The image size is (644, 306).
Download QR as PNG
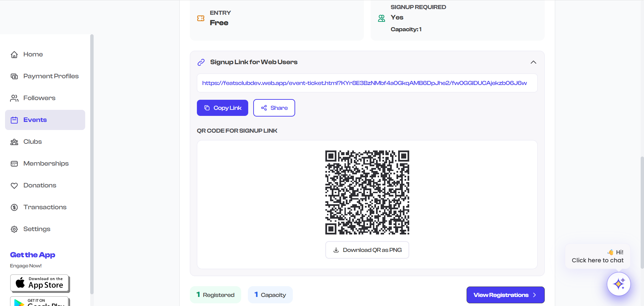click(x=367, y=250)
